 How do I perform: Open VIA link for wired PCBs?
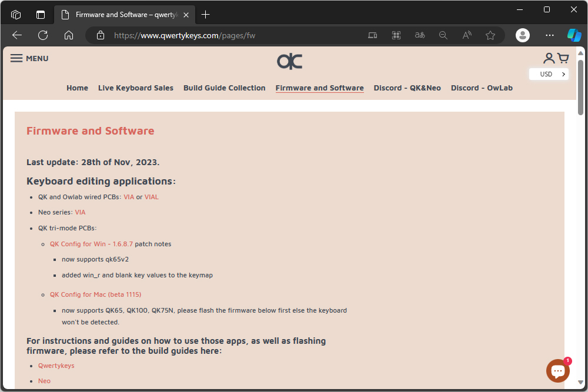pyautogui.click(x=129, y=197)
